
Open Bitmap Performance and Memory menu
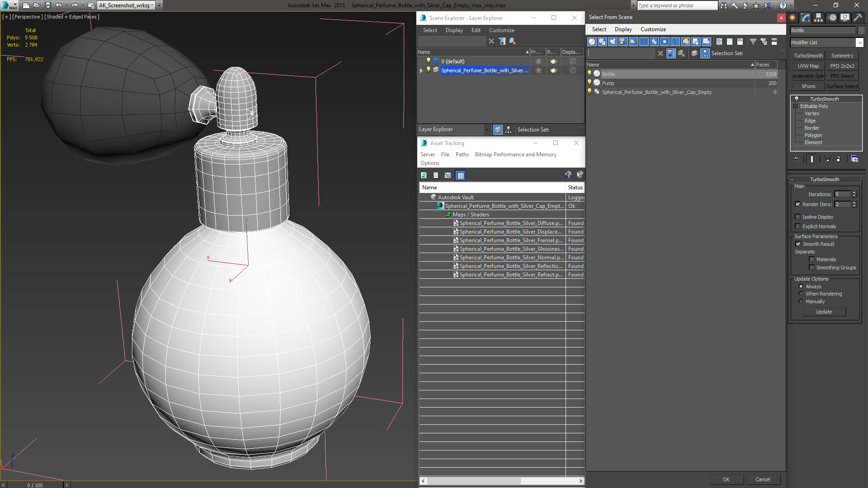515,155
